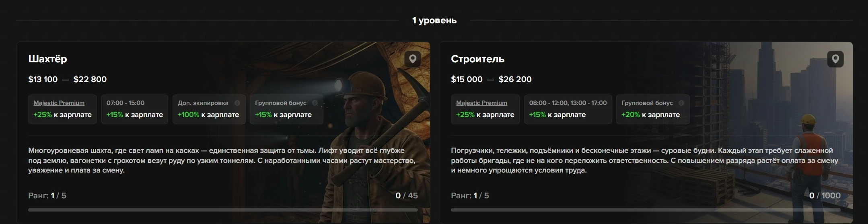This screenshot has height=224, width=868.
Task: Click the Шахтёр rank progress bar
Action: pos(223,210)
